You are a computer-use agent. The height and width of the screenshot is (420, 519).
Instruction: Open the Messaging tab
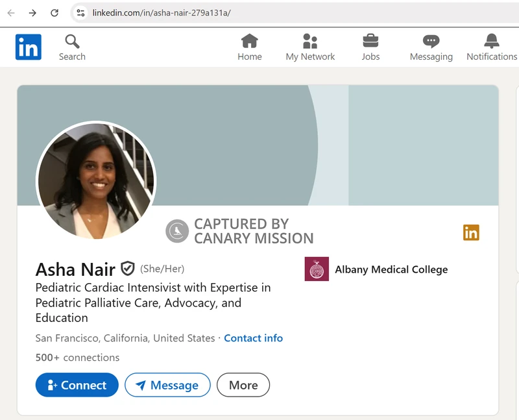pos(431,47)
